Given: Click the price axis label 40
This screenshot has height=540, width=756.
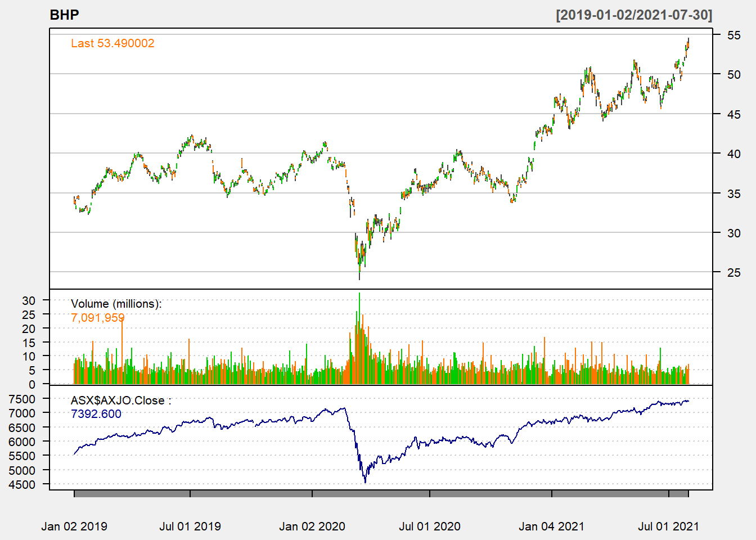Looking at the screenshot, I should (x=733, y=154).
